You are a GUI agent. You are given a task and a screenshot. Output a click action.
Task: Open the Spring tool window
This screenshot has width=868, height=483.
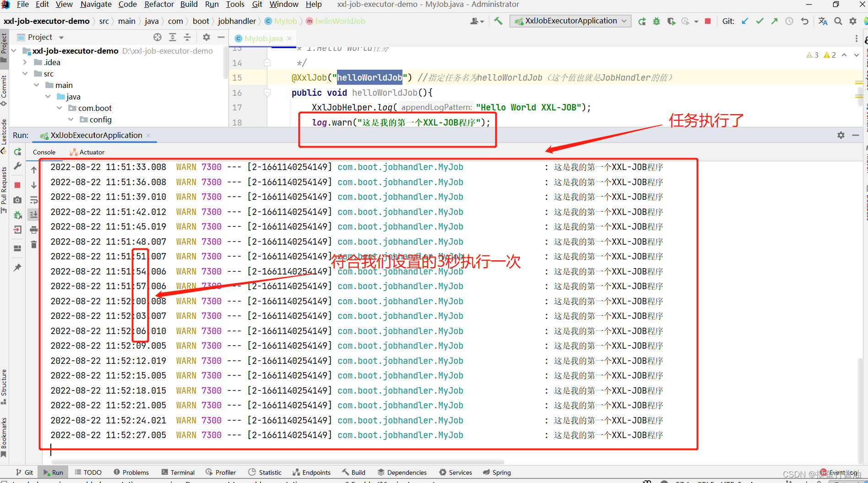(497, 472)
